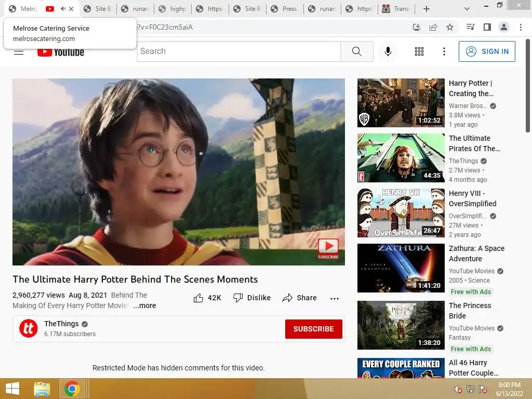Click the Chrome taskbar icon

pyautogui.click(x=72, y=389)
